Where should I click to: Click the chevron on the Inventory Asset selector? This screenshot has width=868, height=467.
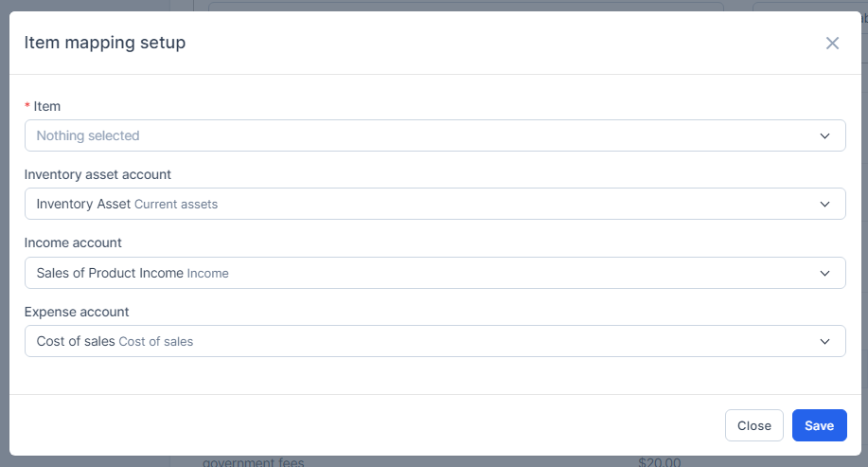(824, 204)
